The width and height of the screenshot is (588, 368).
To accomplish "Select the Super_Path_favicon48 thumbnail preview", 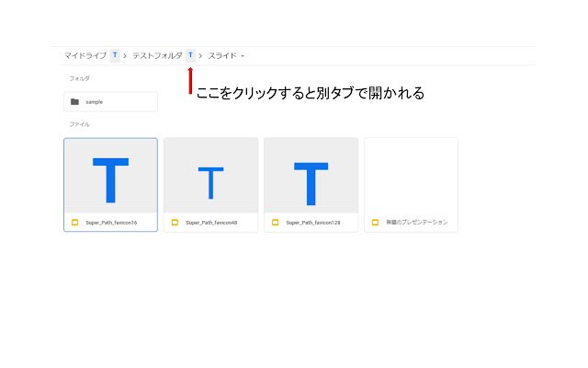I will coord(210,176).
